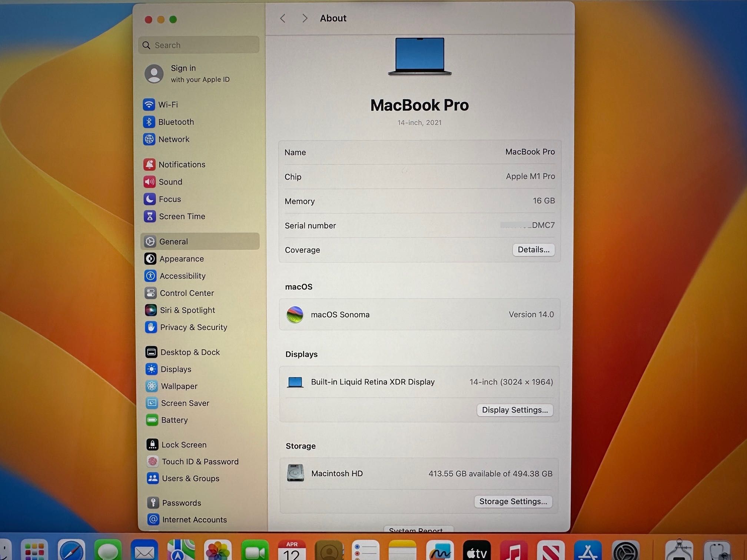Click the Coverage Details button
Screen dimensions: 747x560
pyautogui.click(x=534, y=250)
